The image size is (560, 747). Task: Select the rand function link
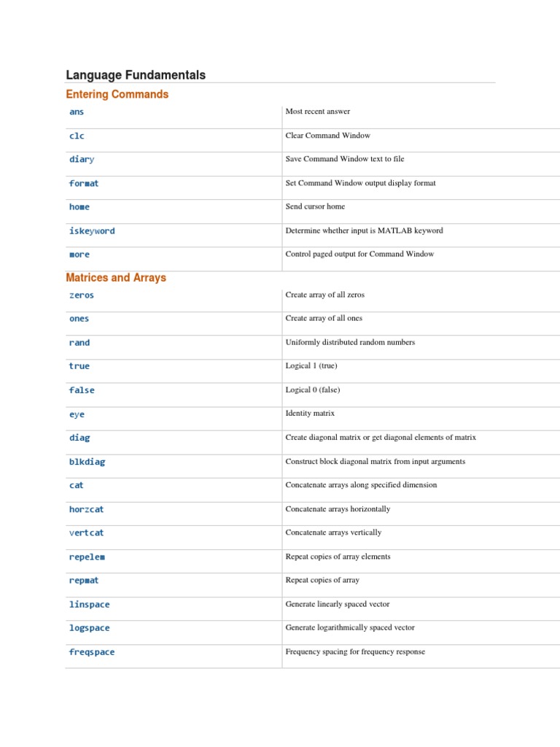point(79,343)
